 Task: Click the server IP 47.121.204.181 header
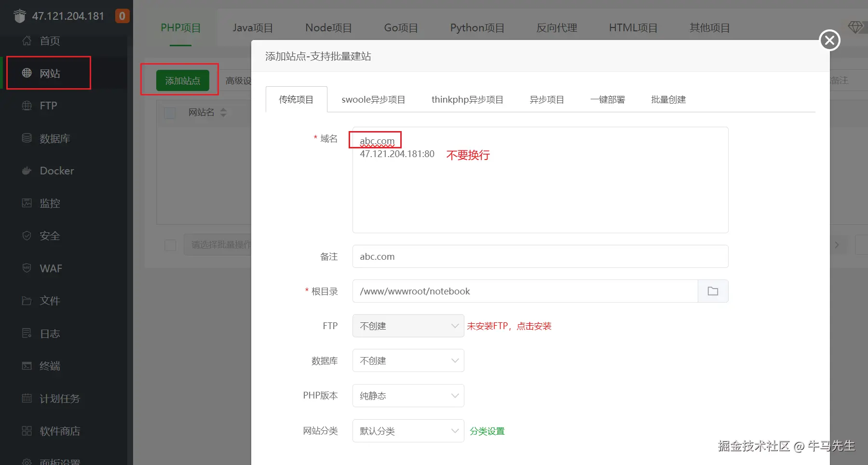tap(68, 16)
